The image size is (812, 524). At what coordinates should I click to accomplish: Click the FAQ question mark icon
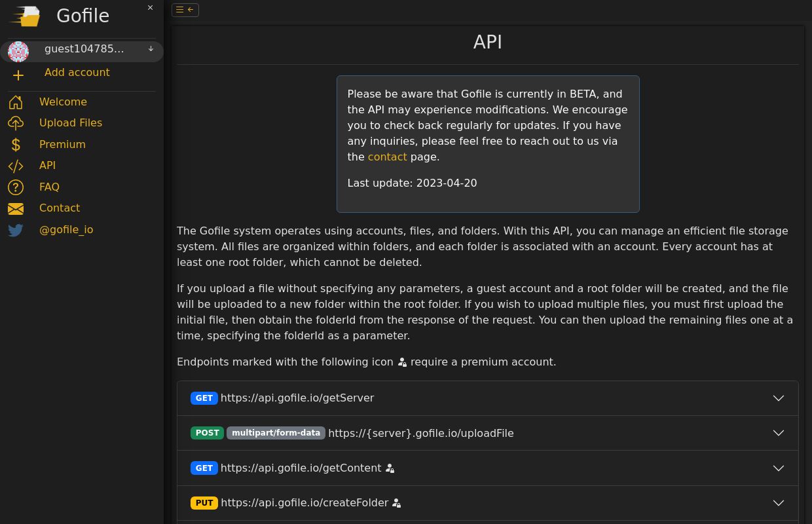[16, 187]
